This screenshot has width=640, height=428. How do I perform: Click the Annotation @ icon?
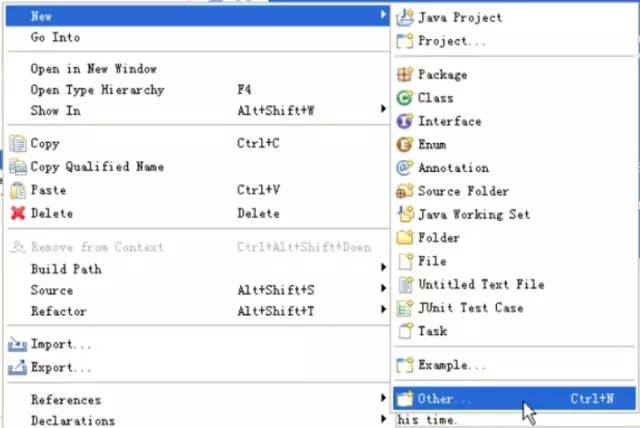[405, 168]
